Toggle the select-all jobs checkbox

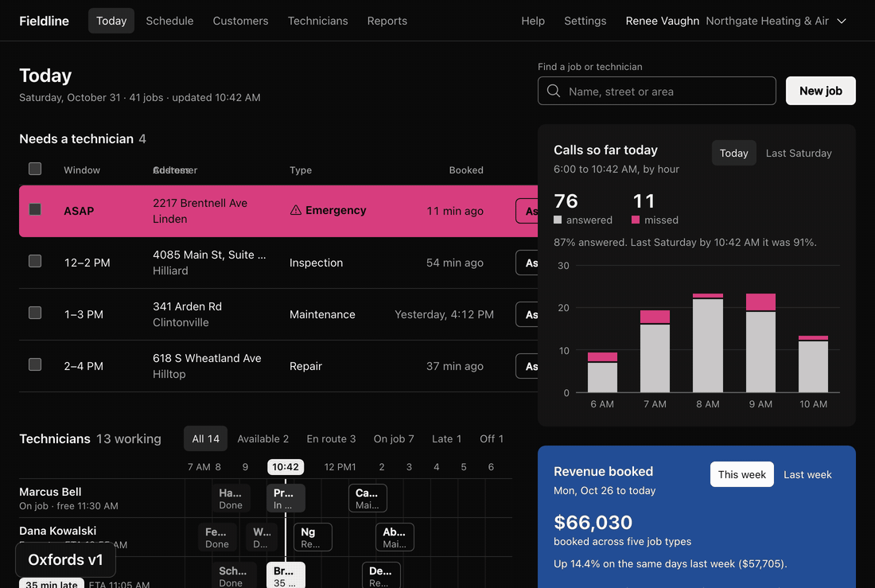pyautogui.click(x=35, y=169)
